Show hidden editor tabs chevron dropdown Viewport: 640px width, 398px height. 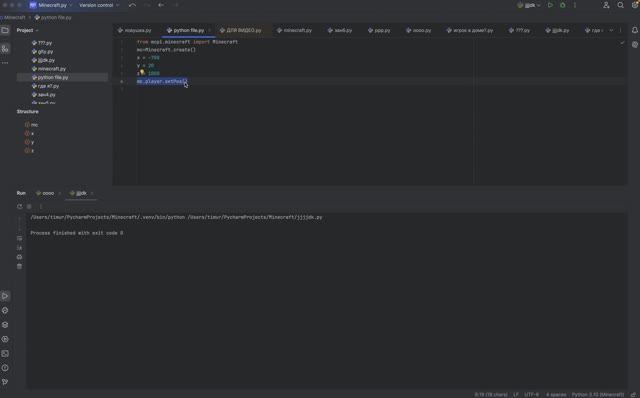click(x=611, y=30)
